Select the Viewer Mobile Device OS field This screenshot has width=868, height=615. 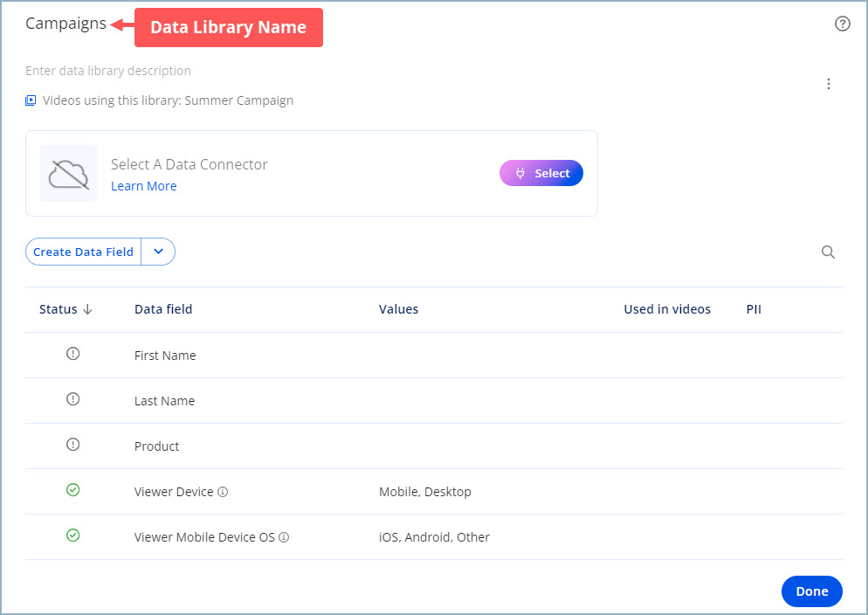[204, 537]
